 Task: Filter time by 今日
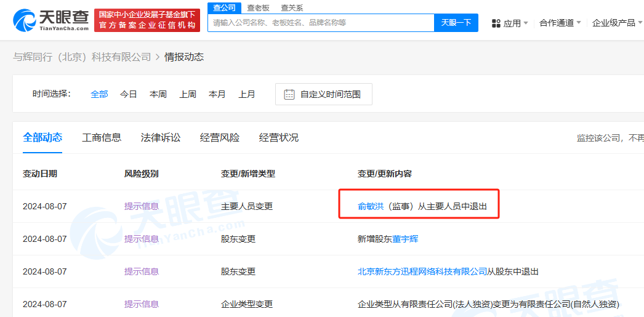128,94
